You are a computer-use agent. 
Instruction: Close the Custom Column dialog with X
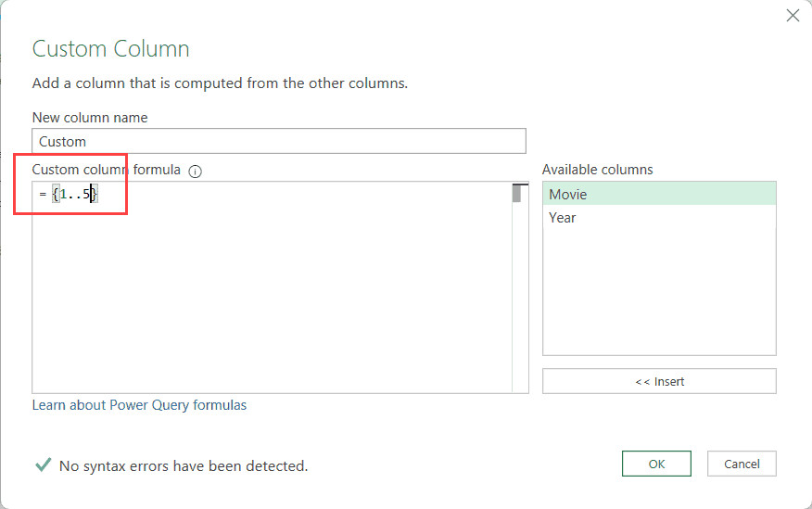click(793, 16)
